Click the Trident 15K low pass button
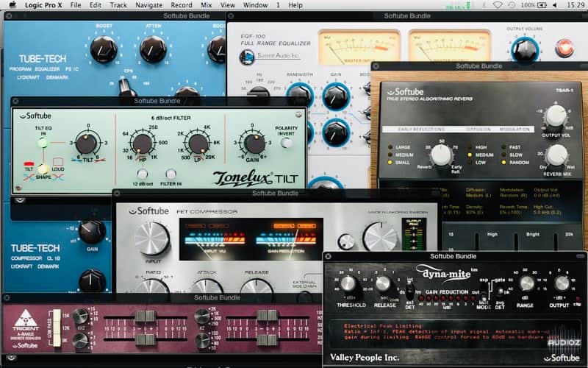This screenshot has height=368, width=588. [x=57, y=316]
